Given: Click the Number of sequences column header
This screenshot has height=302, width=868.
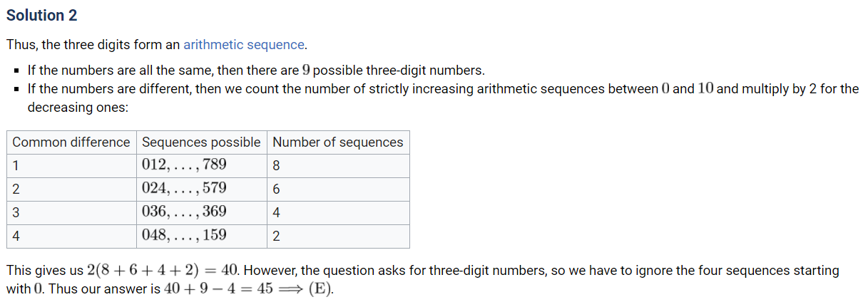Looking at the screenshot, I should pos(337,142).
